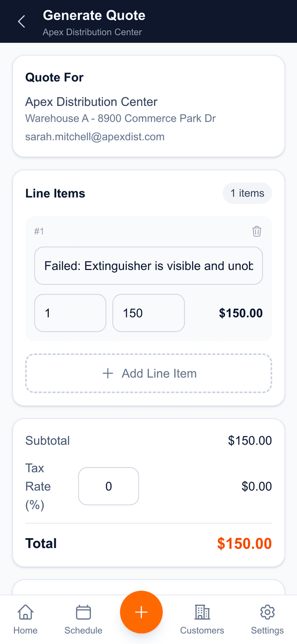This screenshot has height=644, width=297.
Task: Tap the orange plus floating button
Action: click(x=141, y=612)
